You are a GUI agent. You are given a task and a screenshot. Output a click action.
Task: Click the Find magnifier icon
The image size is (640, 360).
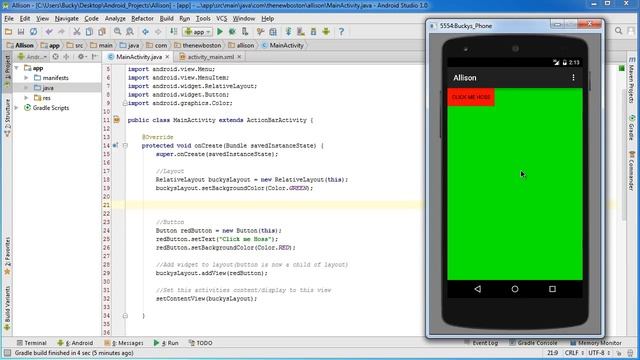point(118,31)
